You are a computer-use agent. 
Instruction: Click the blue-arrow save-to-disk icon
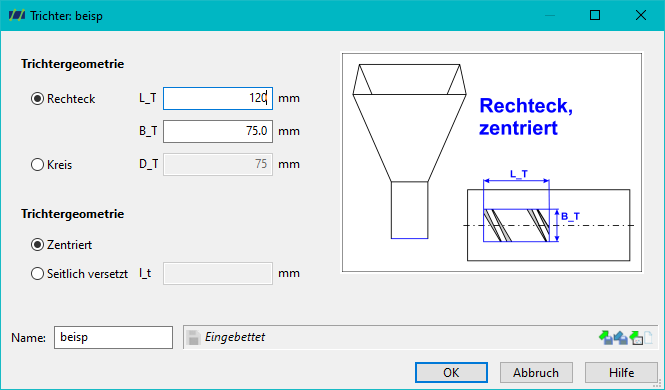[620, 338]
